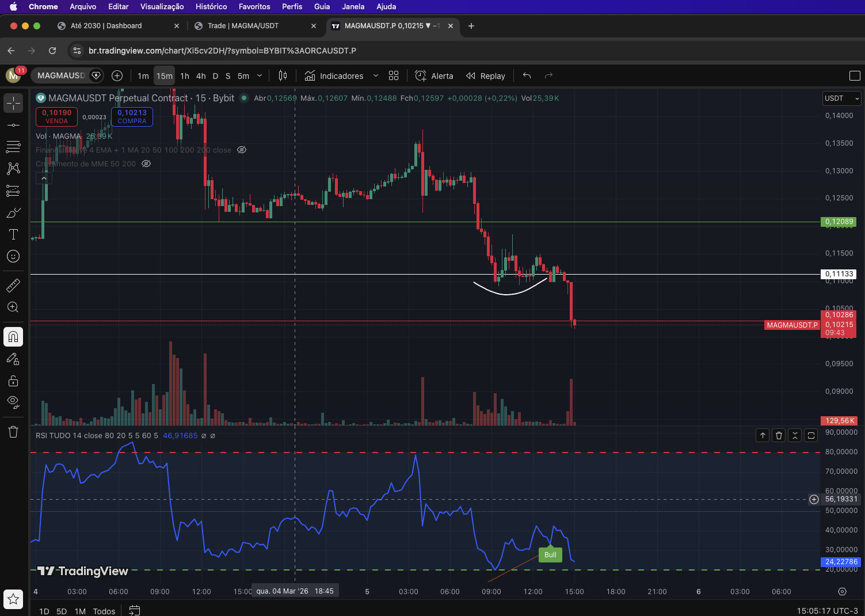Viewport: 865px width, 616px height.
Task: Click the Alerta alarm button
Action: [x=434, y=76]
